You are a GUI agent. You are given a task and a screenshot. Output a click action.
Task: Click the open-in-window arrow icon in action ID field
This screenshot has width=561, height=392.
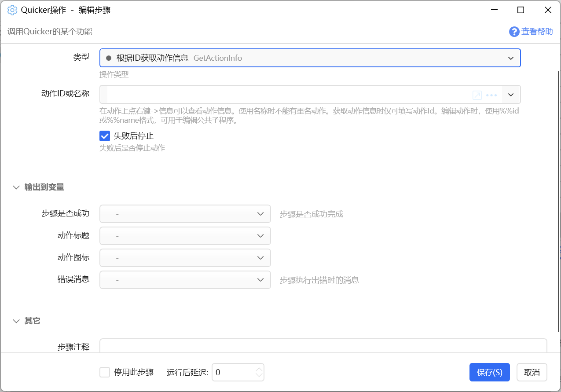tap(477, 95)
